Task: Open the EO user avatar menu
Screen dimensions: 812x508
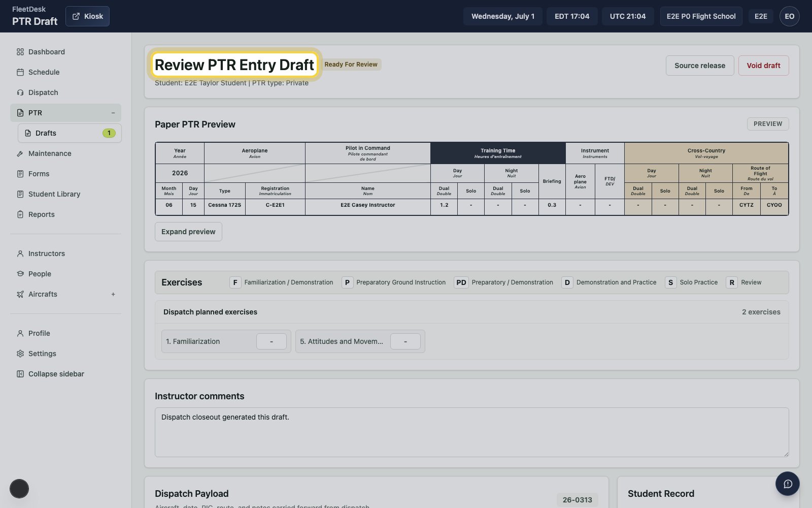Action: pos(790,16)
